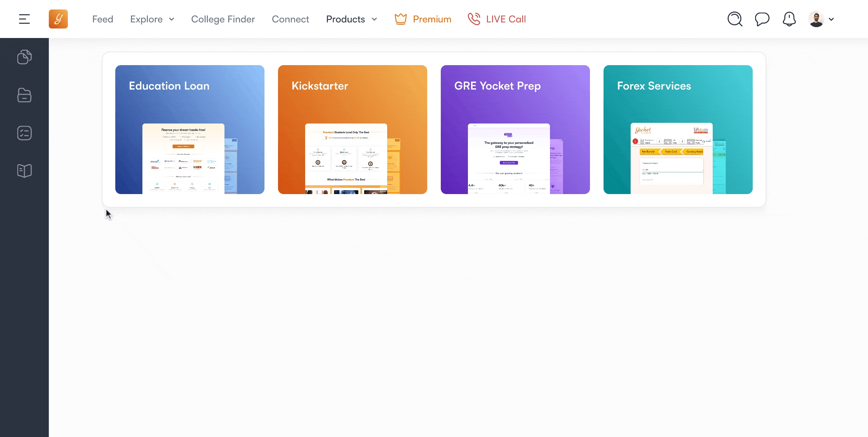Open the search tool
Viewport: 868px width, 437px height.
click(734, 19)
